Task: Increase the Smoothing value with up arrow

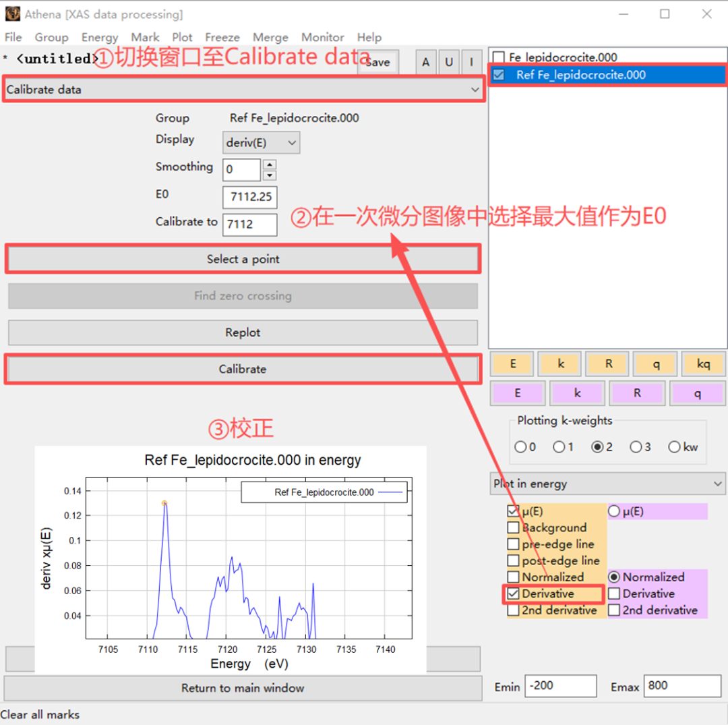Action: point(269,165)
